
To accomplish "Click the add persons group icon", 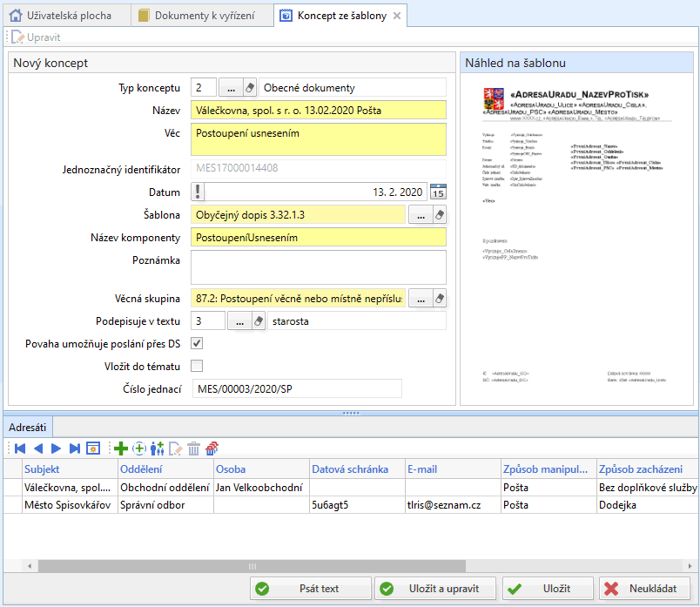I will click(x=157, y=449).
